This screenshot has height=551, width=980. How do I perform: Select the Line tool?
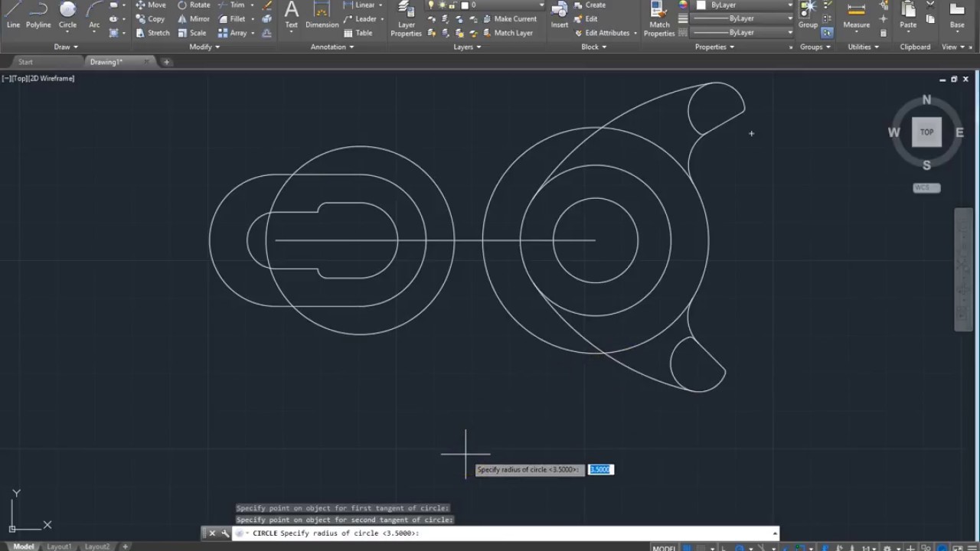coord(13,15)
